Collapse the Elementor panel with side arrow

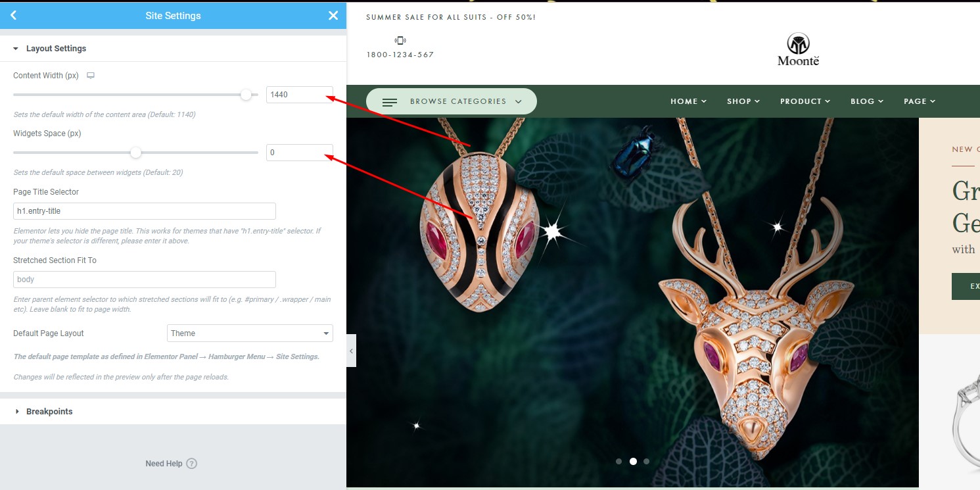click(x=351, y=351)
